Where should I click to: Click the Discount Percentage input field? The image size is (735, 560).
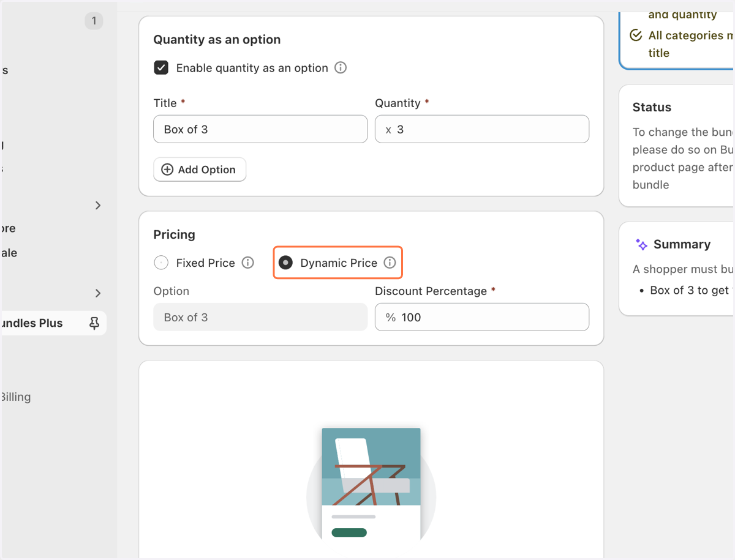pos(482,317)
